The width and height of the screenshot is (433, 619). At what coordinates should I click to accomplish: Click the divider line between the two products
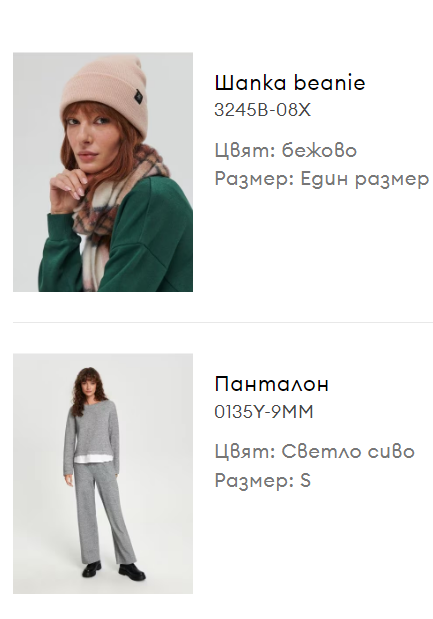[x=223, y=323]
